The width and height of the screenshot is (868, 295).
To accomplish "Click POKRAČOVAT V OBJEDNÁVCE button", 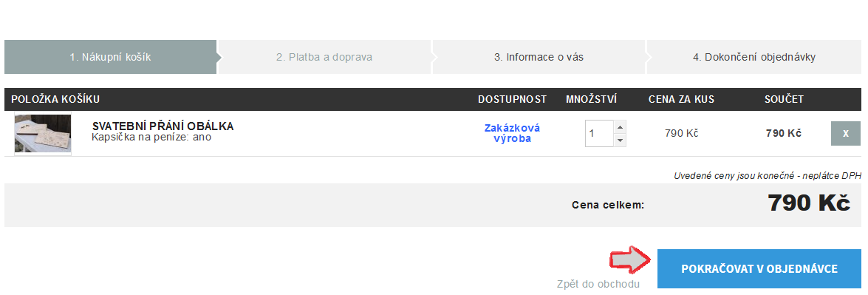I will pyautogui.click(x=759, y=269).
